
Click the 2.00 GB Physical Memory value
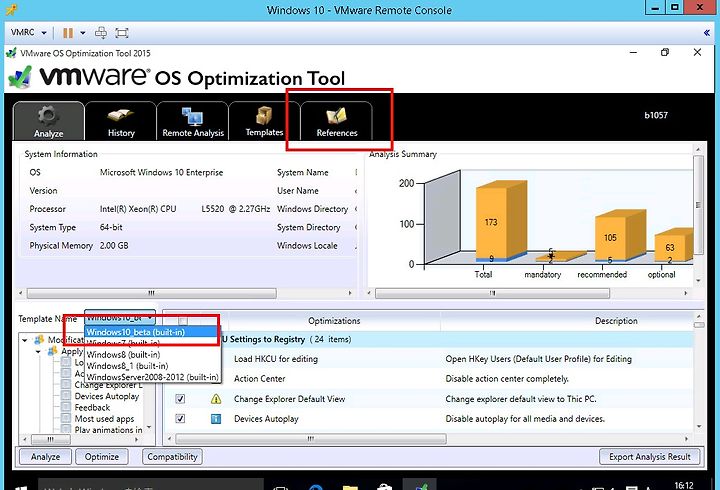coord(114,245)
